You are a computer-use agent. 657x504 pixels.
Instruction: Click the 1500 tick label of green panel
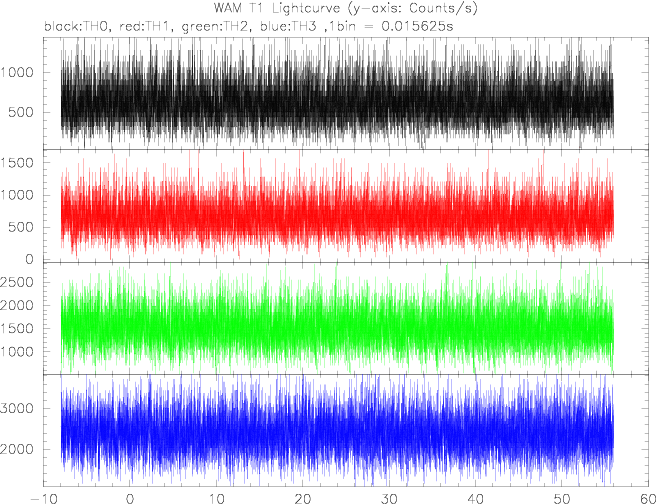[x=16, y=328]
